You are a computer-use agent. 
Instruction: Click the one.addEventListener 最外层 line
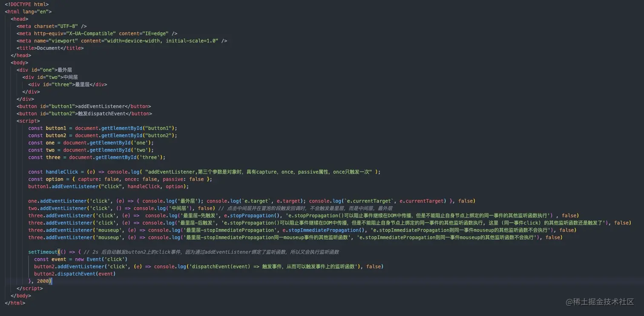point(252,201)
